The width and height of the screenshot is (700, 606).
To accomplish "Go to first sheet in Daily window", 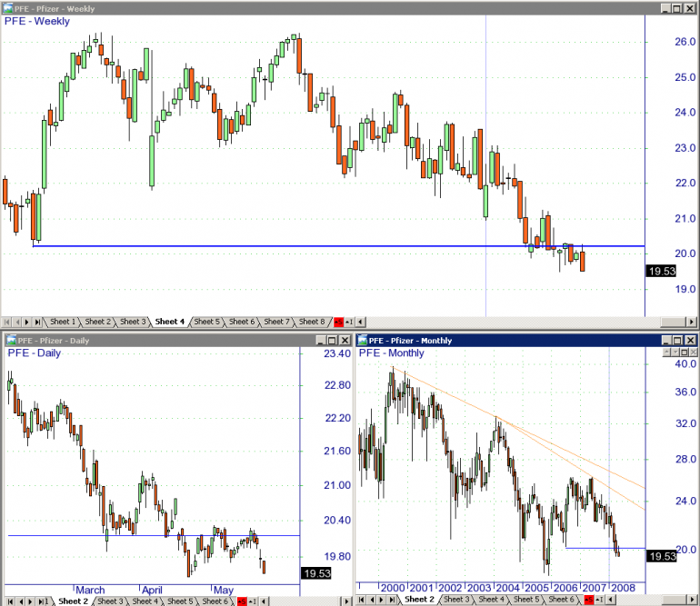I will pyautogui.click(x=10, y=601).
